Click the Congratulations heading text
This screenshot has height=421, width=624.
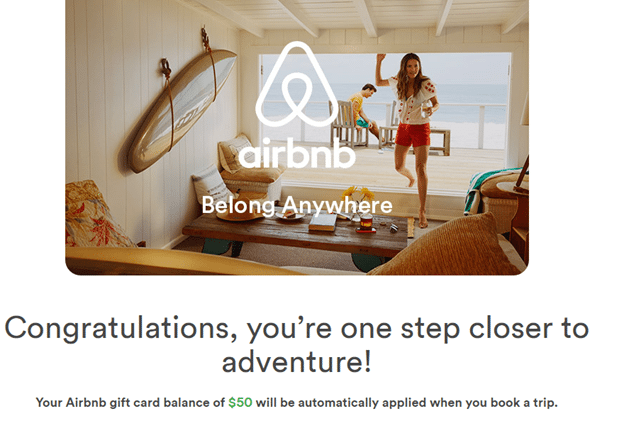(296, 345)
